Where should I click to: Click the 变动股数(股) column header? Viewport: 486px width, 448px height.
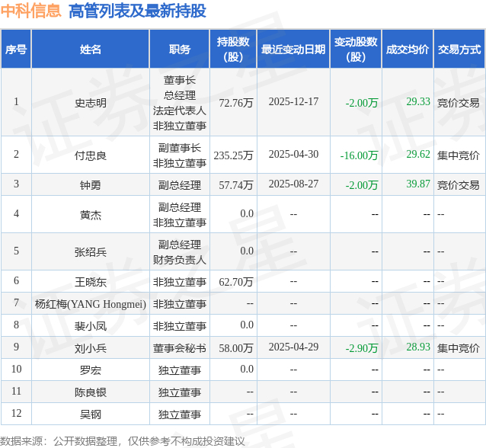356,50
